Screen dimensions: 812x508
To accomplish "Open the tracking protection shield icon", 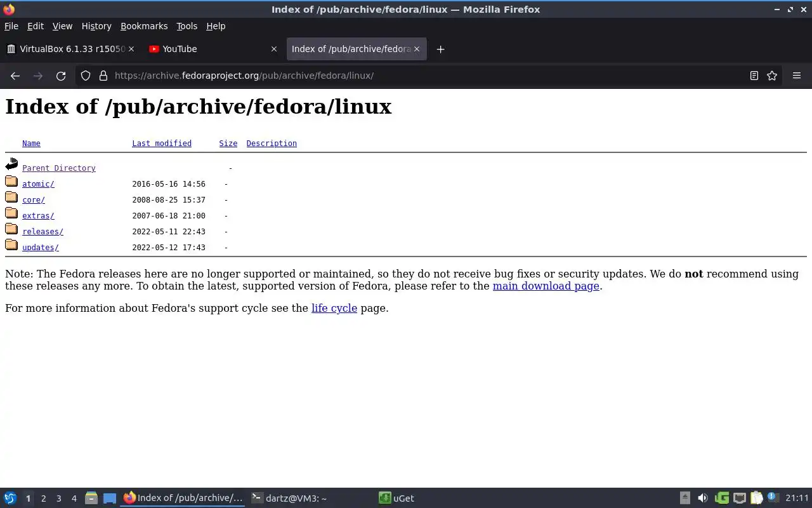I will coord(86,76).
